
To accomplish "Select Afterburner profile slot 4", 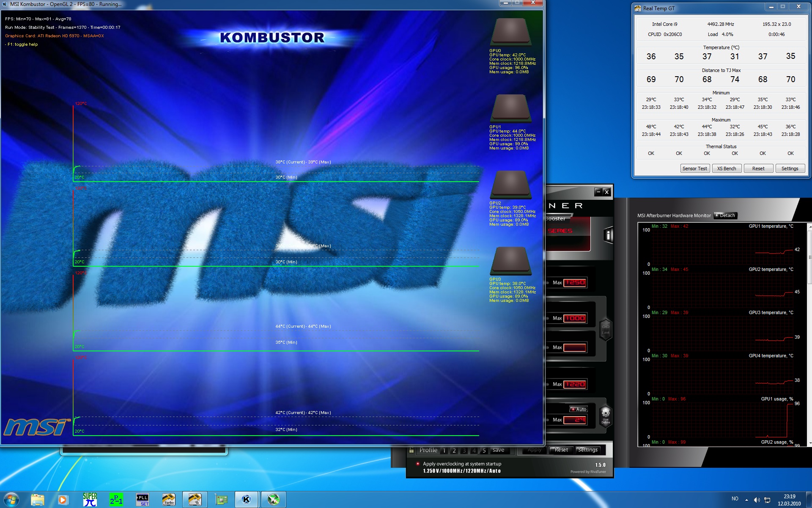I will 474,450.
